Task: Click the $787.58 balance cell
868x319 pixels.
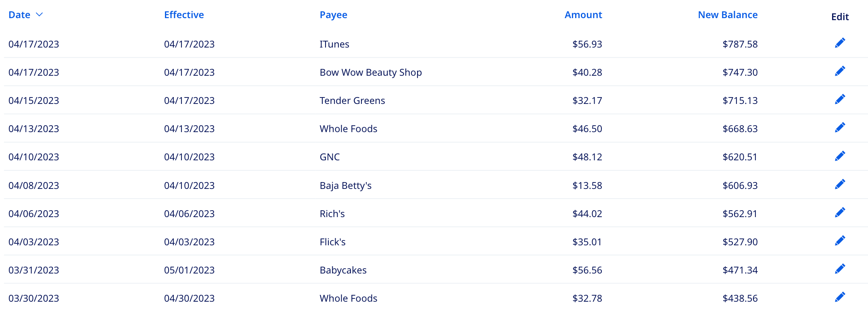Action: pyautogui.click(x=740, y=44)
